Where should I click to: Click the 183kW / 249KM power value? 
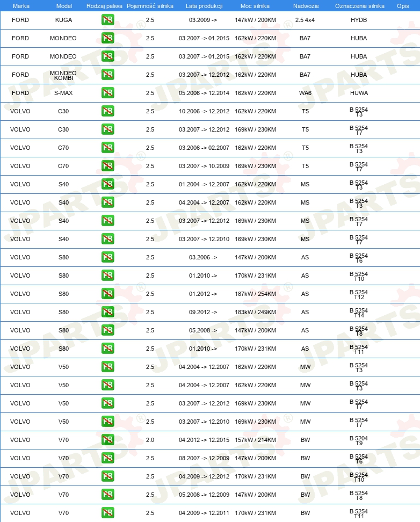click(256, 312)
